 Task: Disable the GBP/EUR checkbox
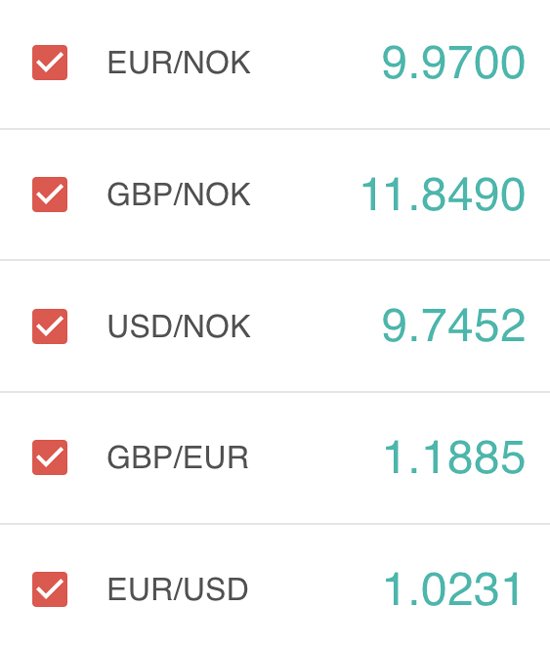click(x=50, y=457)
